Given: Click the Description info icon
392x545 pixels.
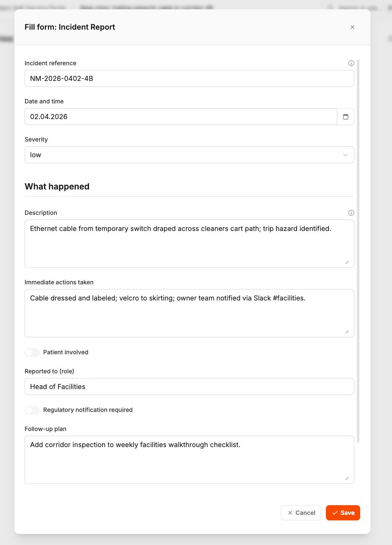Looking at the screenshot, I should coord(351,213).
